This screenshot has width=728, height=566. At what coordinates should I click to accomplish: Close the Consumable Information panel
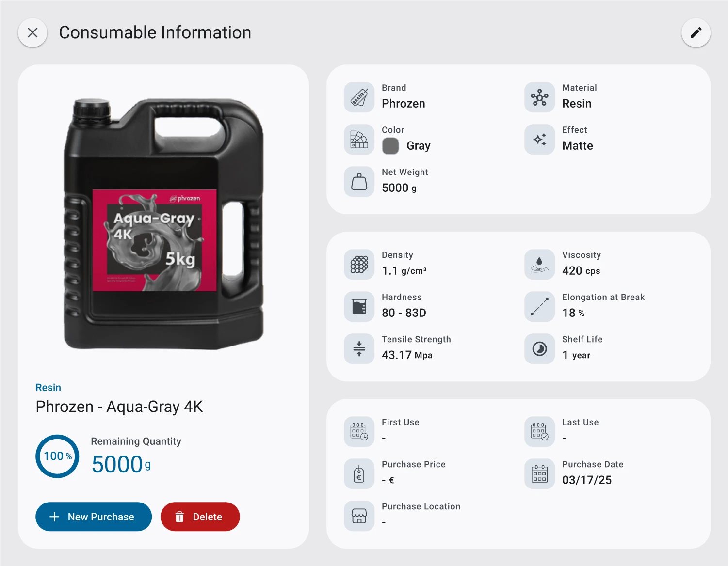point(32,33)
